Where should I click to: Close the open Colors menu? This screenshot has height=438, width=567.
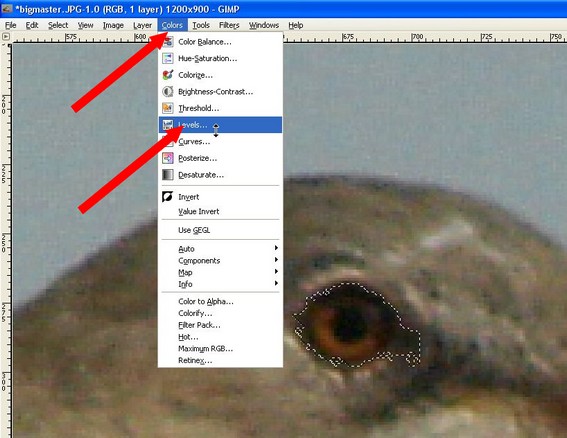(x=172, y=25)
